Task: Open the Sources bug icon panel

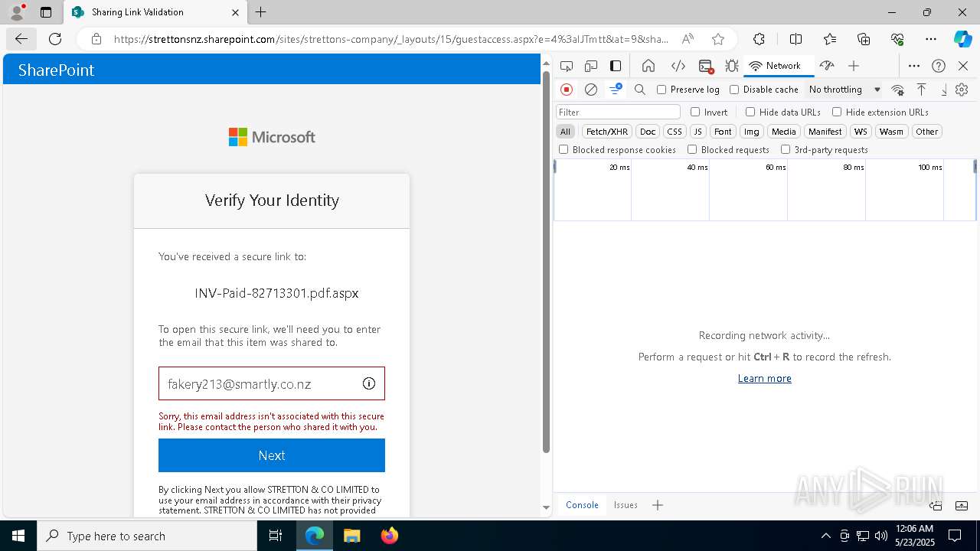Action: pyautogui.click(x=732, y=66)
